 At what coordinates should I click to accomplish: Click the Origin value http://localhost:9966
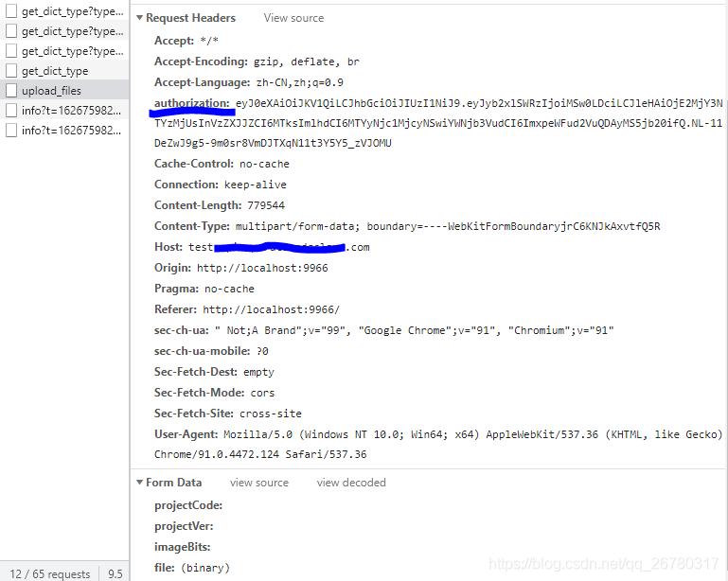pyautogui.click(x=262, y=268)
